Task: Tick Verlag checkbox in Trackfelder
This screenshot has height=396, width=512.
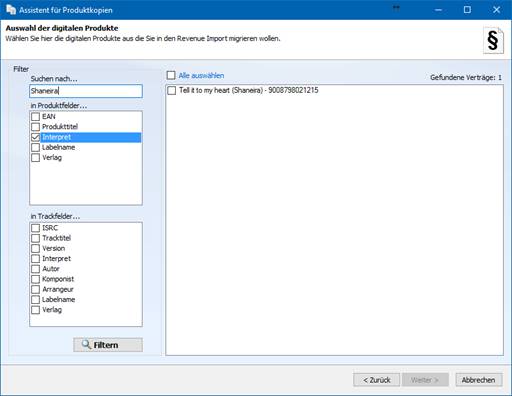Action: coord(35,310)
